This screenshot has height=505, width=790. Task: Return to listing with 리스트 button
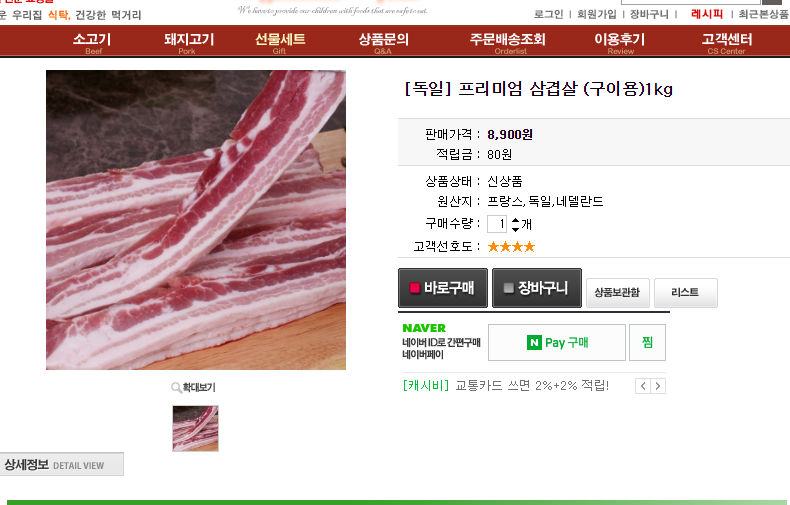[686, 293]
